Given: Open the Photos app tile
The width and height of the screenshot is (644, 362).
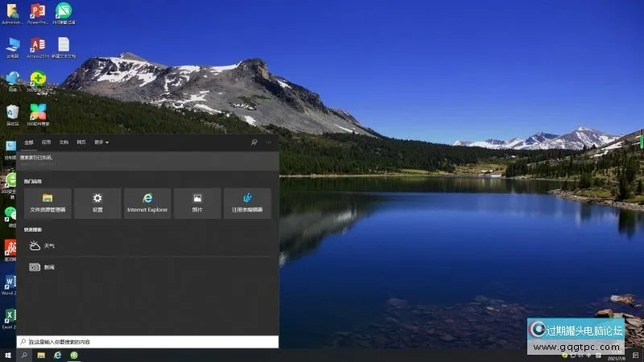Looking at the screenshot, I should (x=197, y=203).
